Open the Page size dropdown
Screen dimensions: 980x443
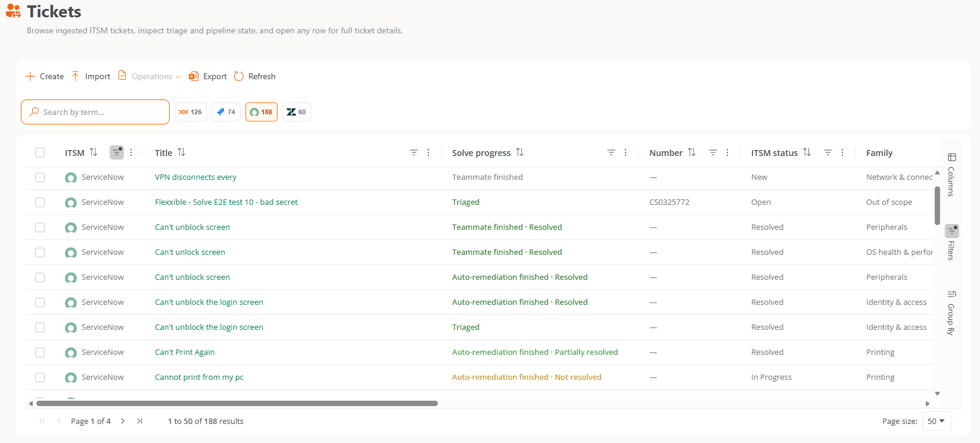coord(937,421)
